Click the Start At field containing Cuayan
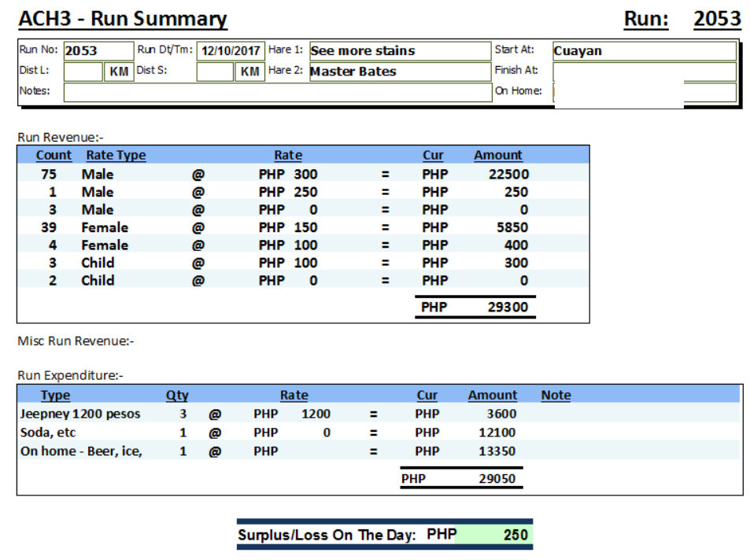This screenshot has height=560, width=750. pos(644,51)
